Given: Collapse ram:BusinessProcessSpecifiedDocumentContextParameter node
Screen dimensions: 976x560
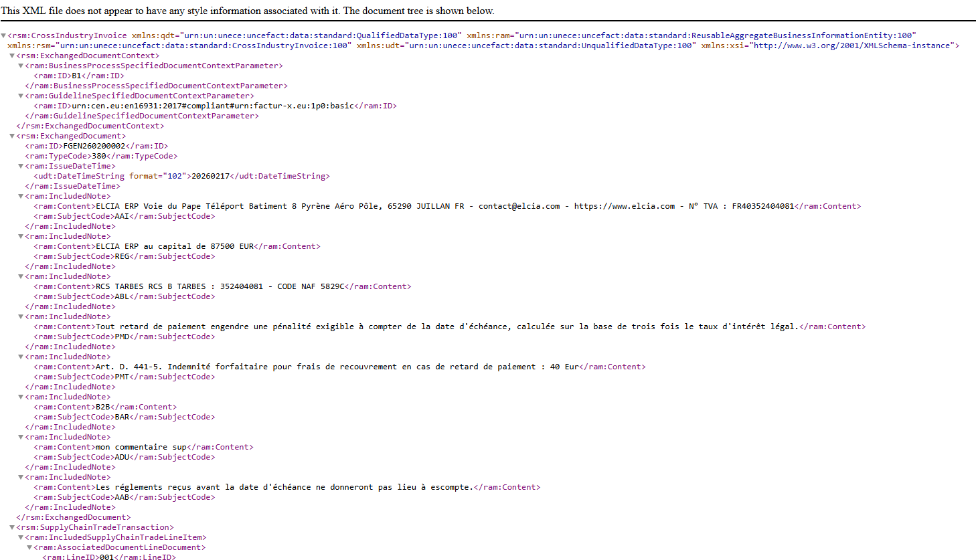Looking at the screenshot, I should click(21, 65).
